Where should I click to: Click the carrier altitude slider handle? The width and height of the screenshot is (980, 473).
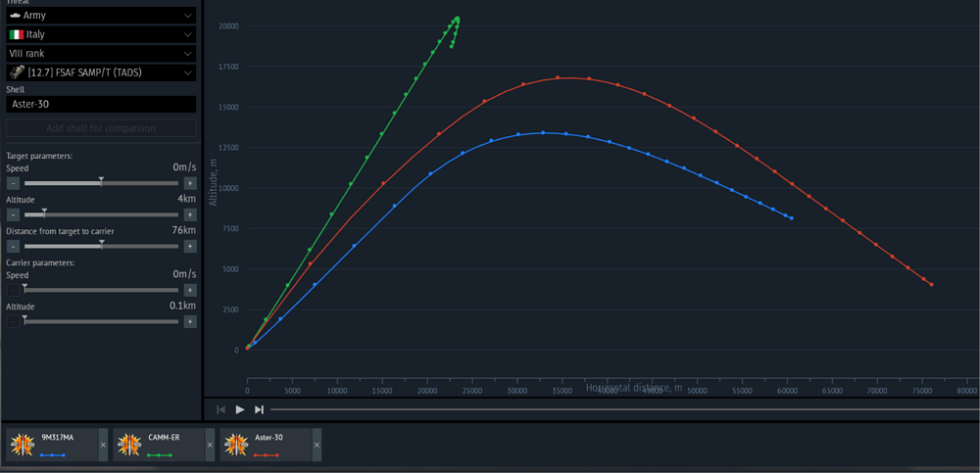click(24, 319)
